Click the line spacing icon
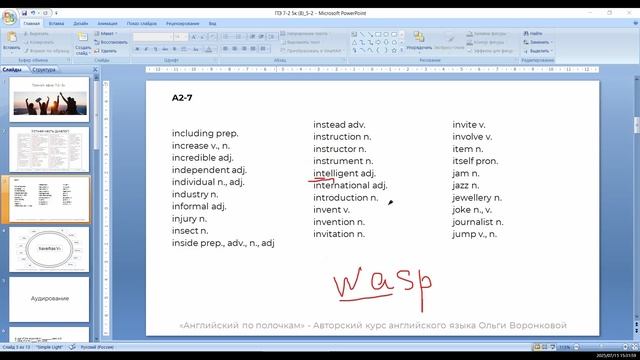This screenshot has width=640, height=360. [272, 37]
